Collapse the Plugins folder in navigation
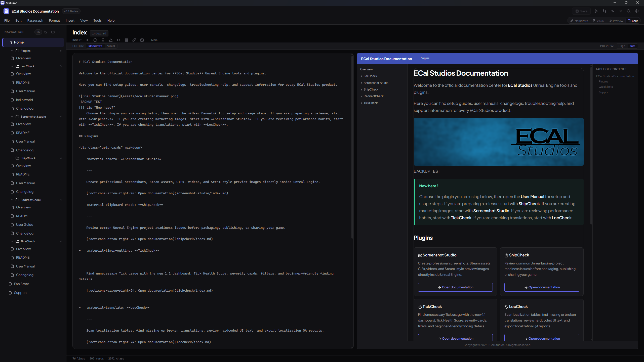This screenshot has height=362, width=644. coord(12,51)
